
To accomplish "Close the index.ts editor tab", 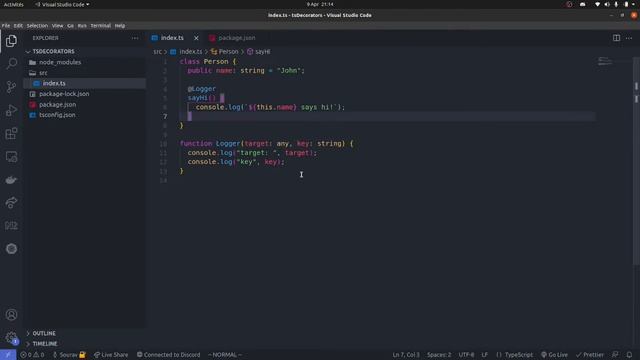I will [x=196, y=38].
